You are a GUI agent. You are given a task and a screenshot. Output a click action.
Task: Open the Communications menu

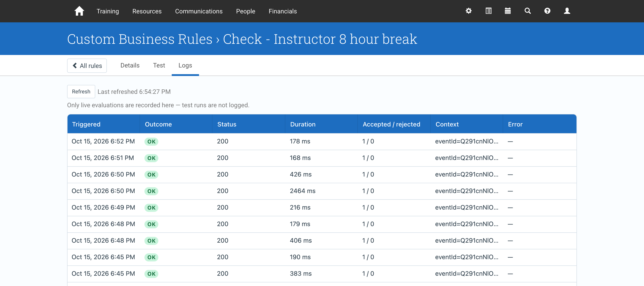(199, 11)
